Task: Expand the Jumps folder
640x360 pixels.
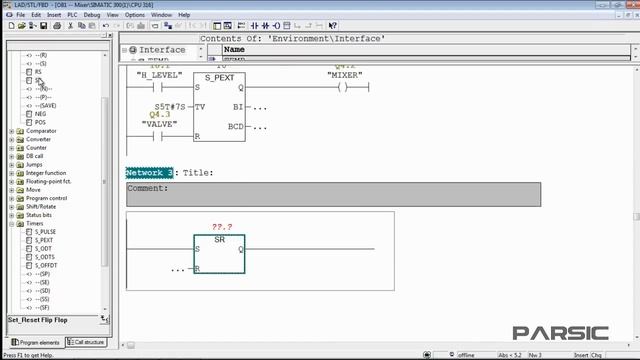Action: click(11, 165)
